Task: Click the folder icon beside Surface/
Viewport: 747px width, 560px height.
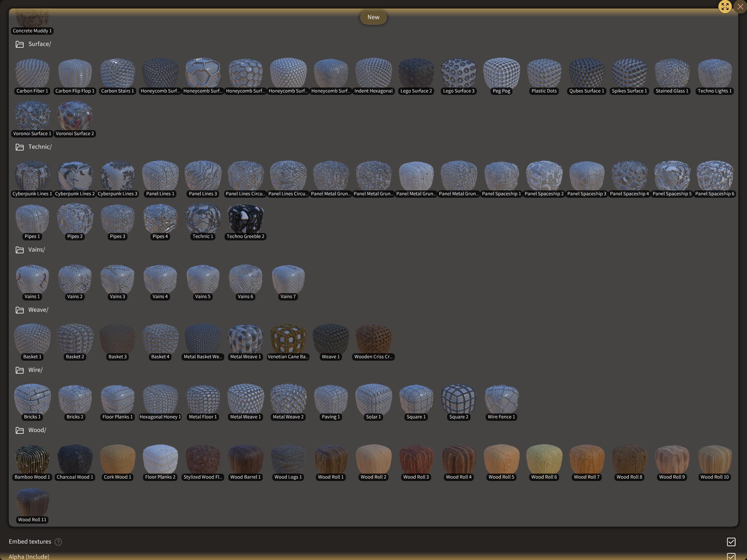Action: 19,44
